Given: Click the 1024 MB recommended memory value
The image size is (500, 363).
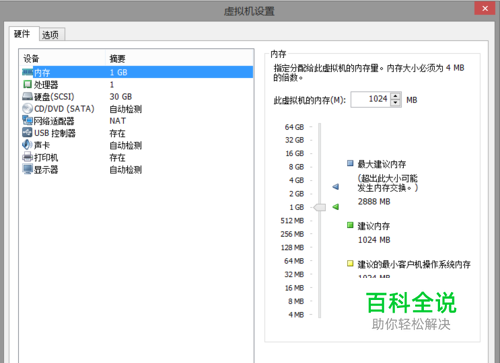Looking at the screenshot, I should (374, 240).
